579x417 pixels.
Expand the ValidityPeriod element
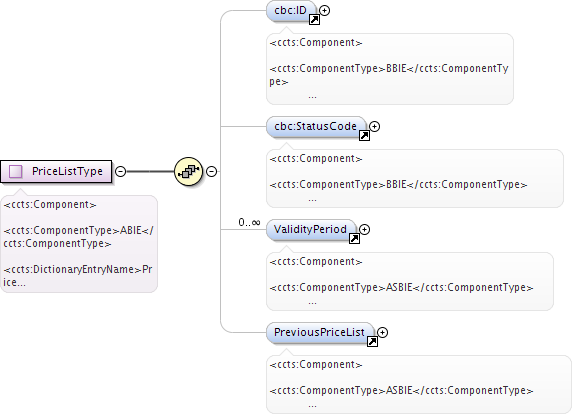[364, 230]
